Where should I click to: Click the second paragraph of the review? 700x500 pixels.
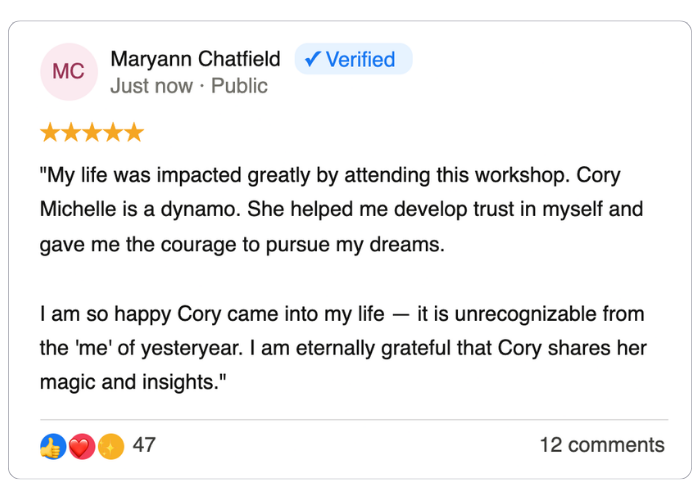coord(340,348)
